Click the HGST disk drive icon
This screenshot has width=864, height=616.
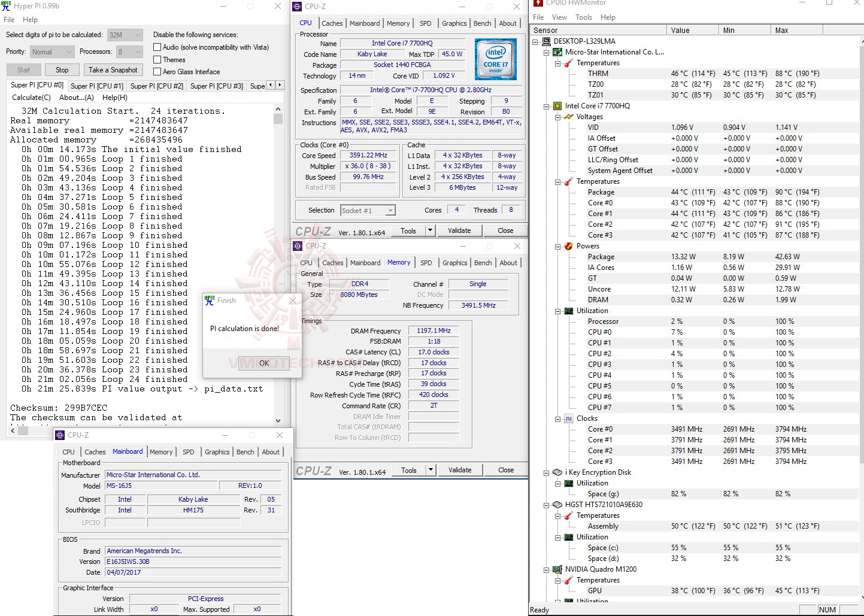tap(557, 505)
